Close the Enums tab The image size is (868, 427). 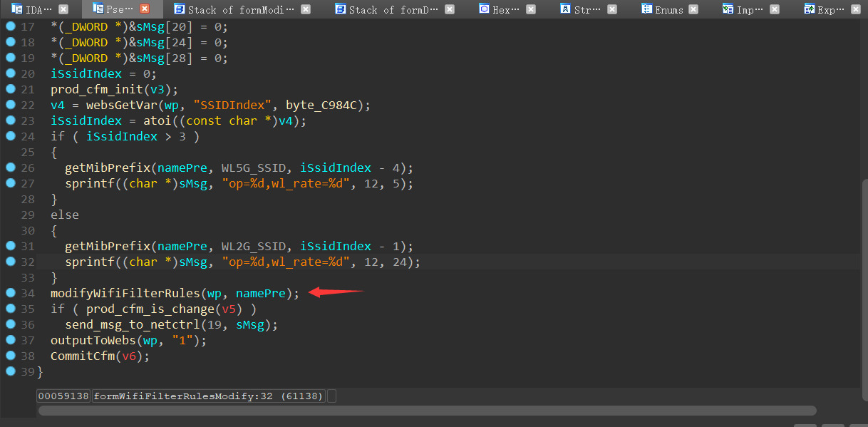pos(694,9)
